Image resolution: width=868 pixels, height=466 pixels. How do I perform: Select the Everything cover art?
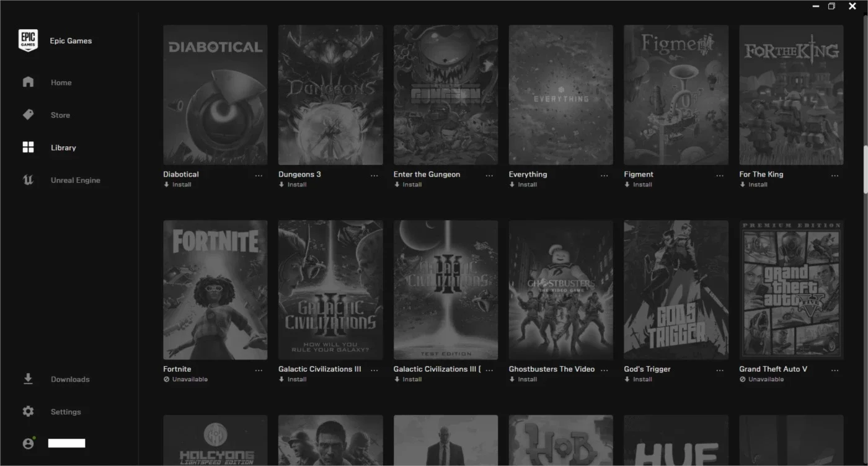561,95
